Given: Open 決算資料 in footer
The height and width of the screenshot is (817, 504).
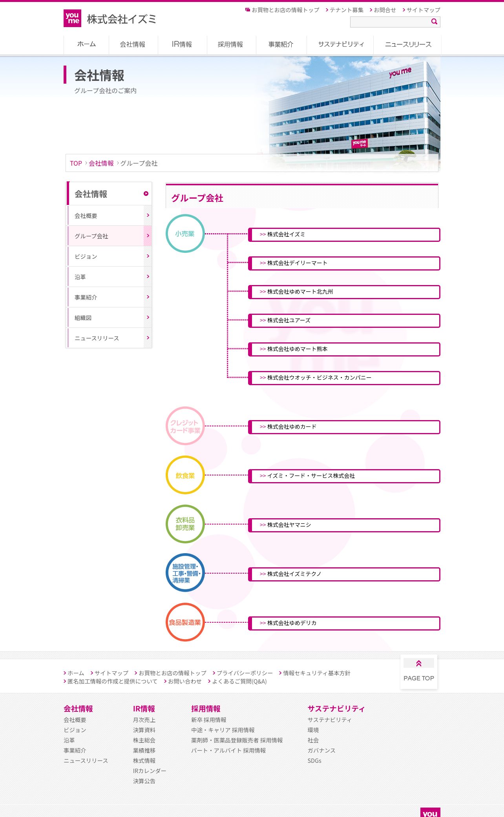Looking at the screenshot, I should coord(144,730).
